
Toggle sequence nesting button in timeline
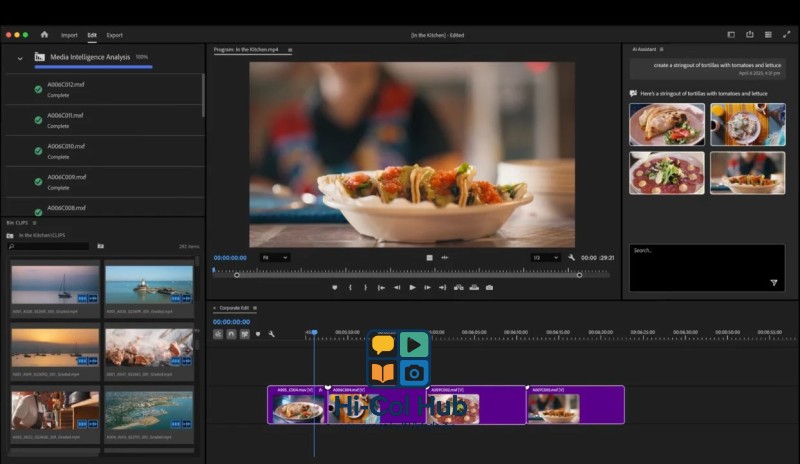tap(218, 334)
